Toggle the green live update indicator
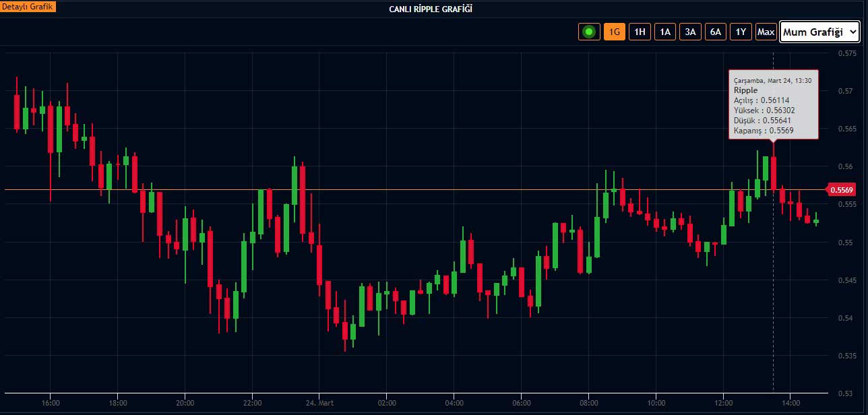This screenshot has height=415, width=868. tap(589, 31)
